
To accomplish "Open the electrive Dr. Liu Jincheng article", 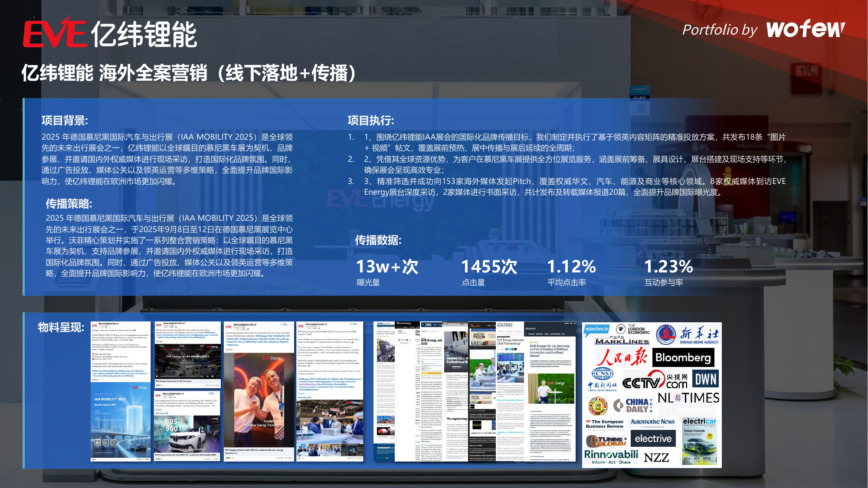I will click(550, 391).
